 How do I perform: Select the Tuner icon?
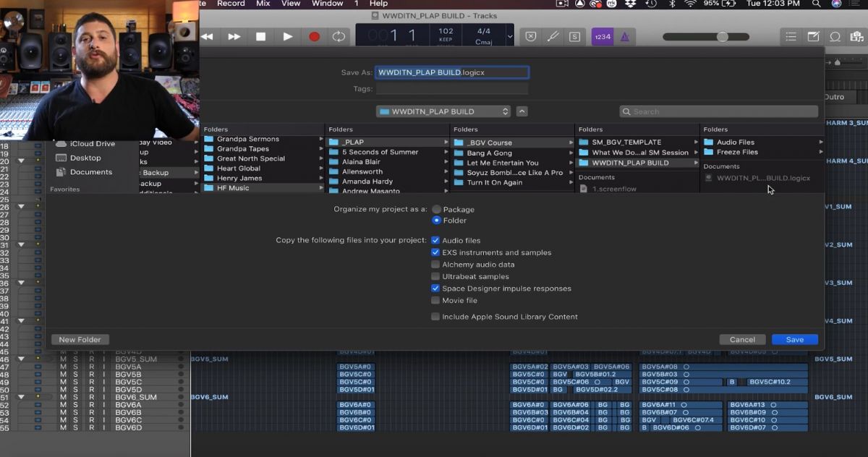[x=553, y=36]
